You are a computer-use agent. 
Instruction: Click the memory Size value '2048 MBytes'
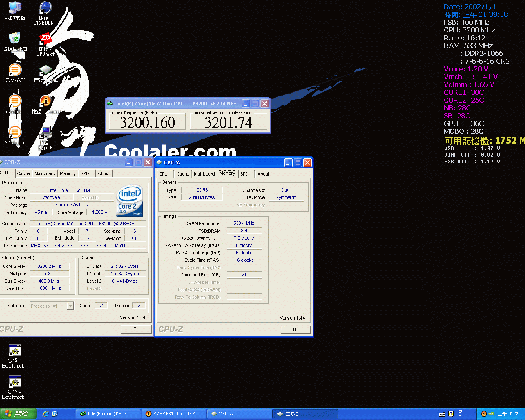[x=202, y=197]
